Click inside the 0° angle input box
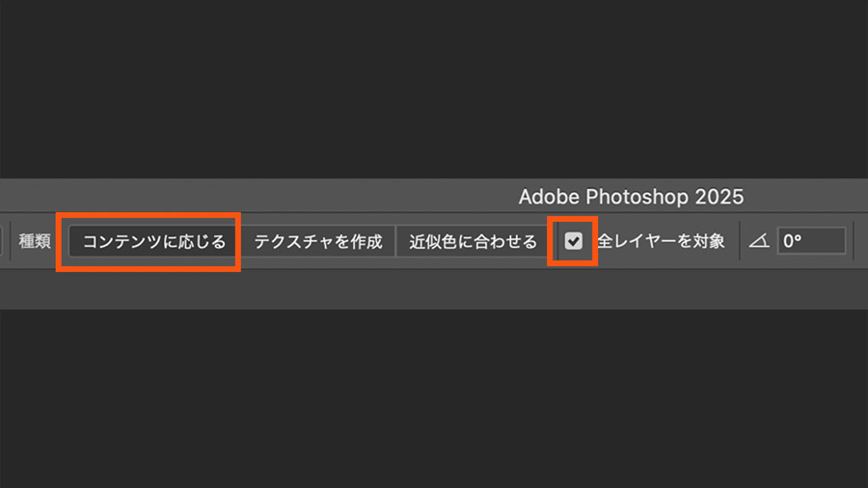This screenshot has width=868, height=488. (x=811, y=241)
